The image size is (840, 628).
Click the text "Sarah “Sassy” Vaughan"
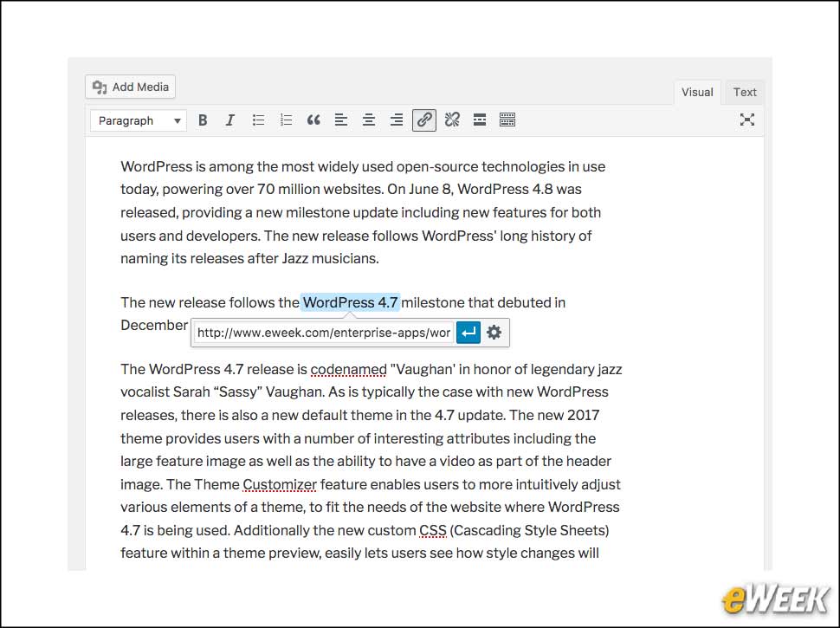click(249, 392)
